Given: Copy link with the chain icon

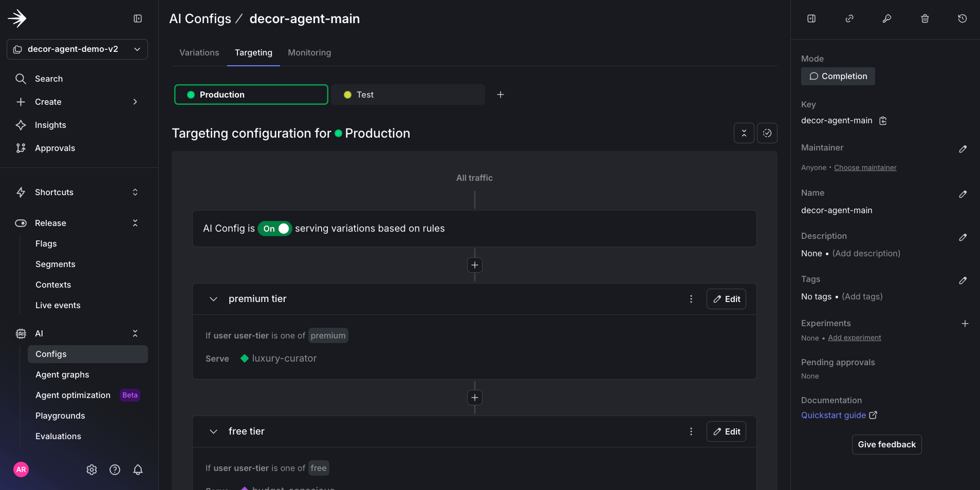Looking at the screenshot, I should (849, 18).
